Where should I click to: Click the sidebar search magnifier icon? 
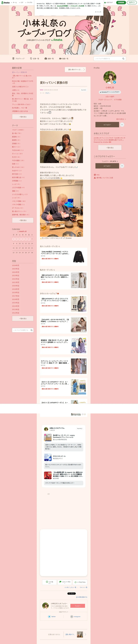pos(32,330)
